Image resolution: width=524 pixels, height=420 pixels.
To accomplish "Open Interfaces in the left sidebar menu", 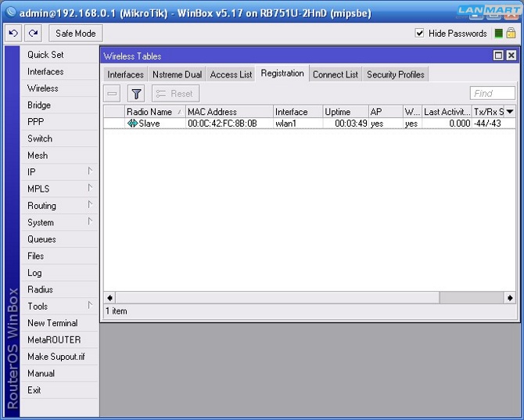I will [59, 71].
